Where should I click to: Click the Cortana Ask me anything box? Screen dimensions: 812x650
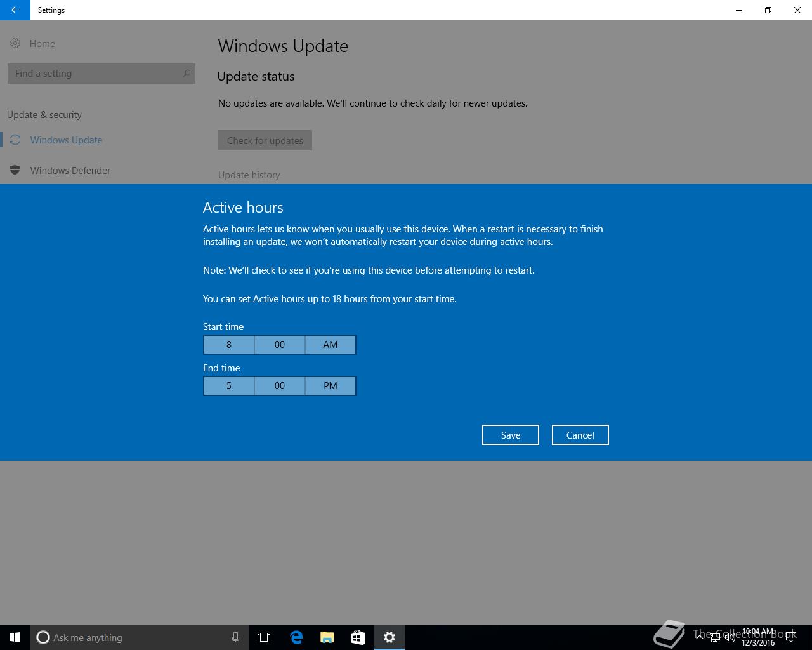point(139,637)
